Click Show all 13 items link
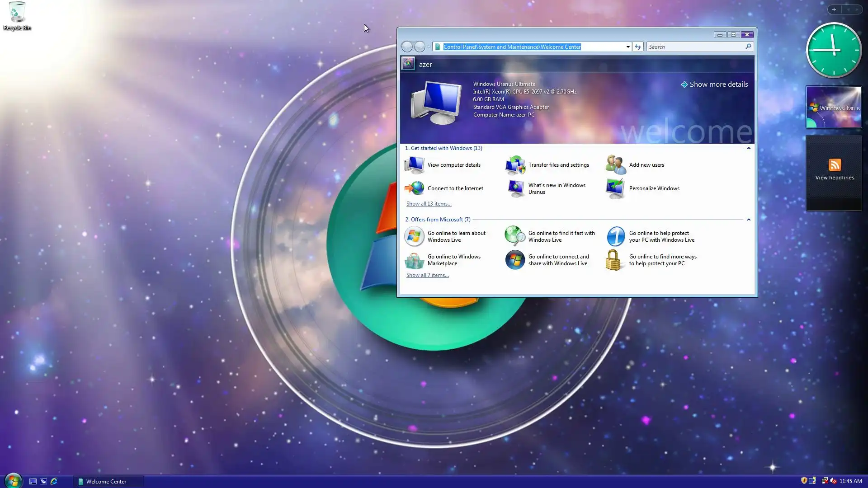This screenshot has width=868, height=488. coord(429,204)
